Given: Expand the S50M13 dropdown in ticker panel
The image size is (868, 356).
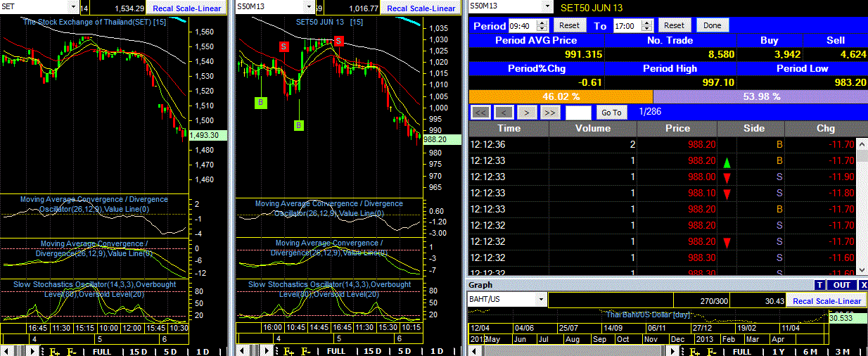Looking at the screenshot, I should click(x=543, y=6).
